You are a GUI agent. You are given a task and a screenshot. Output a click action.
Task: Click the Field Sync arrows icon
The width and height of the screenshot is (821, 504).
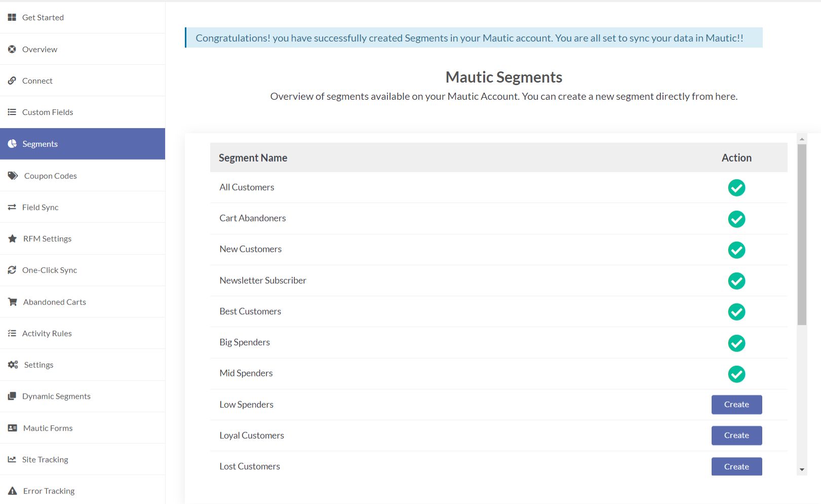pos(12,207)
